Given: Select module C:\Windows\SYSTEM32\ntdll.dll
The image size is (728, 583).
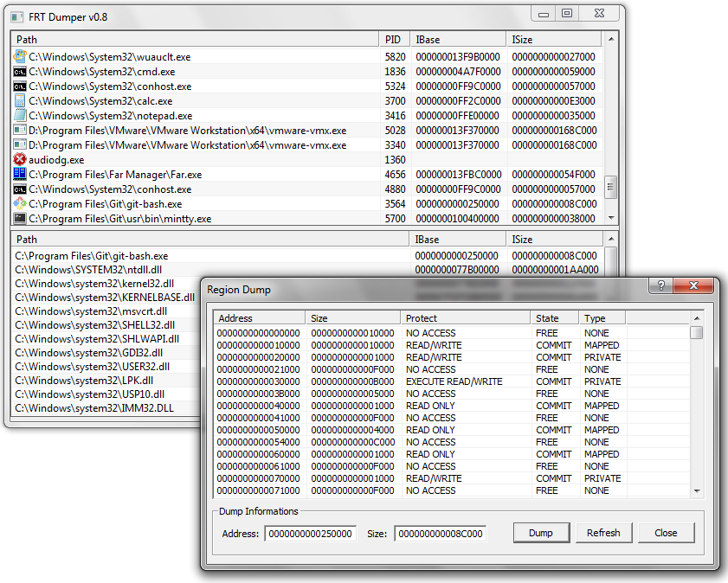Looking at the screenshot, I should tap(88, 270).
